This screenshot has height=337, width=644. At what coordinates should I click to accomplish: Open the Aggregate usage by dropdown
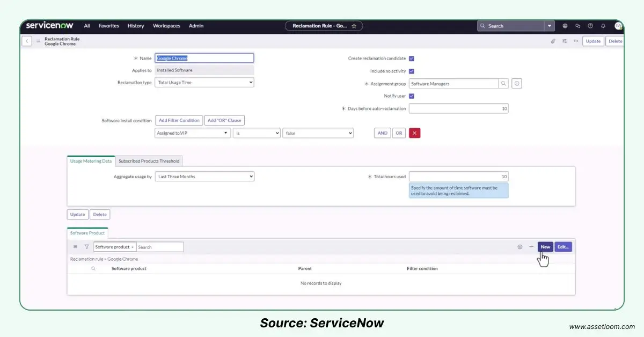(x=204, y=177)
